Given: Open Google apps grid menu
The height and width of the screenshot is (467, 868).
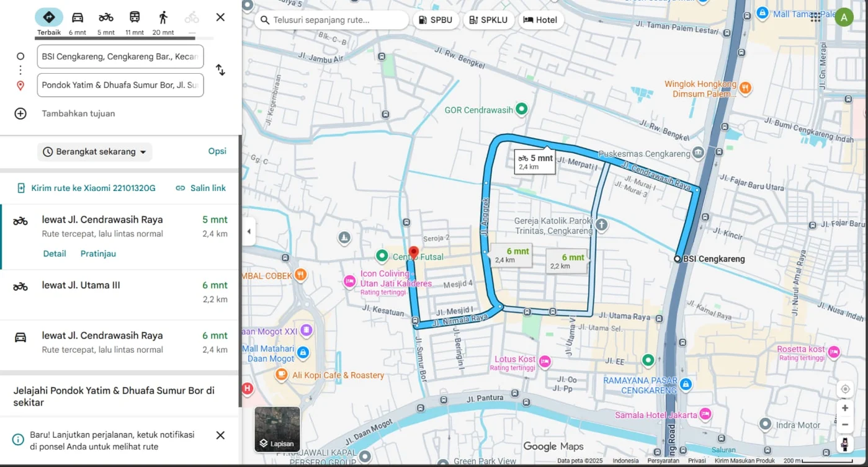Looking at the screenshot, I should (x=815, y=17).
